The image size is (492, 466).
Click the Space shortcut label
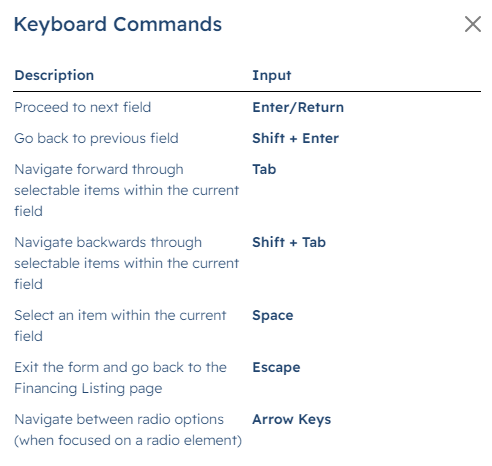tap(273, 315)
